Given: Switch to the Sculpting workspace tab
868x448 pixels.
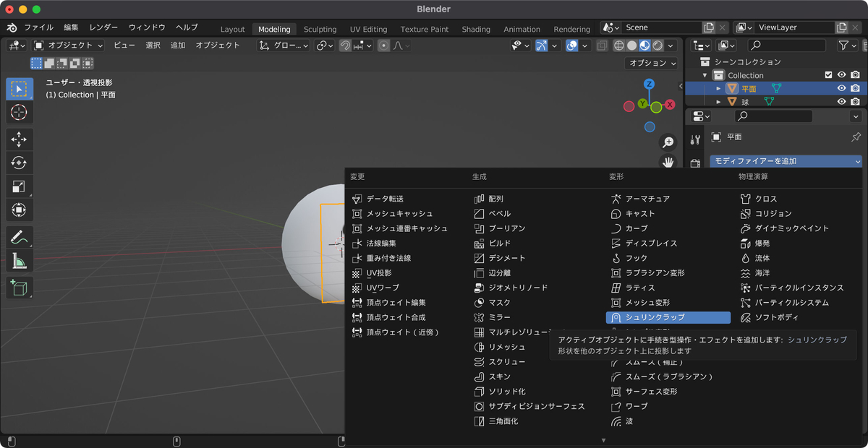Looking at the screenshot, I should [x=320, y=29].
